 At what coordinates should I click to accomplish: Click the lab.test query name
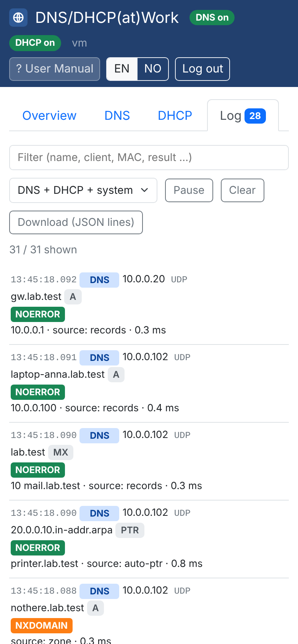(28, 452)
